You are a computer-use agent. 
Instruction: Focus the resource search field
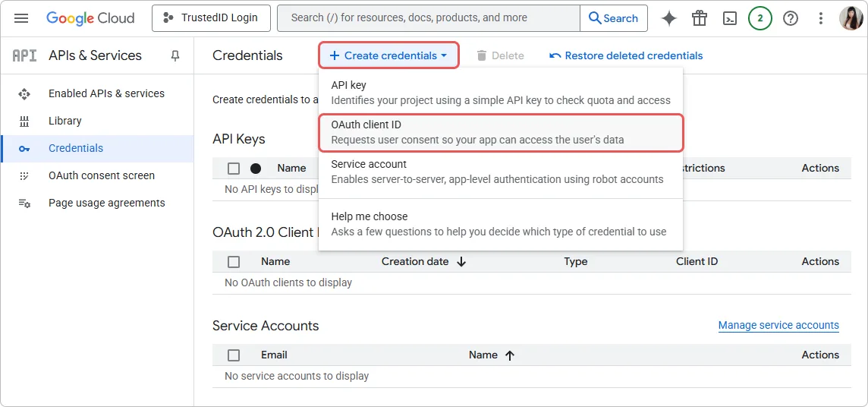pyautogui.click(x=429, y=18)
